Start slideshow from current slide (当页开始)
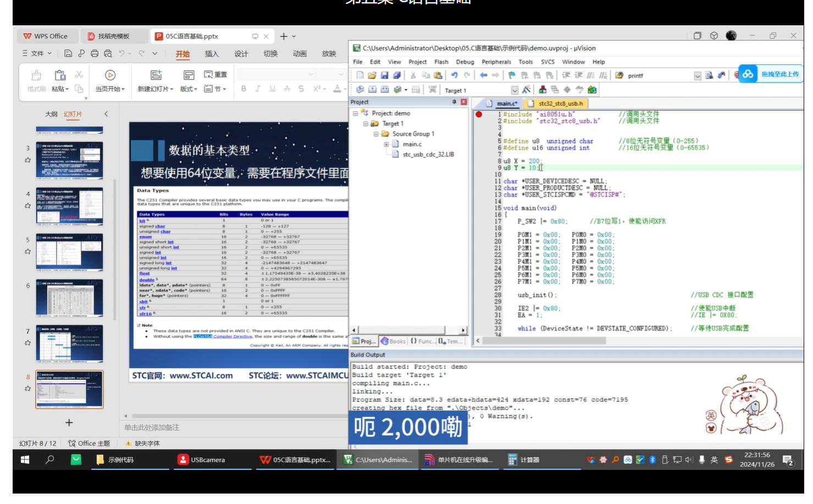Image resolution: width=813 pixels, height=504 pixels. [110, 81]
